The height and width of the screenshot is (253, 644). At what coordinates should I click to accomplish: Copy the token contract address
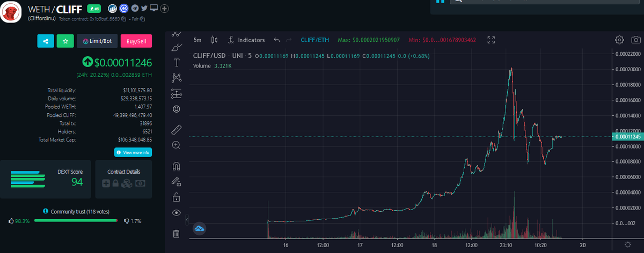(x=123, y=19)
